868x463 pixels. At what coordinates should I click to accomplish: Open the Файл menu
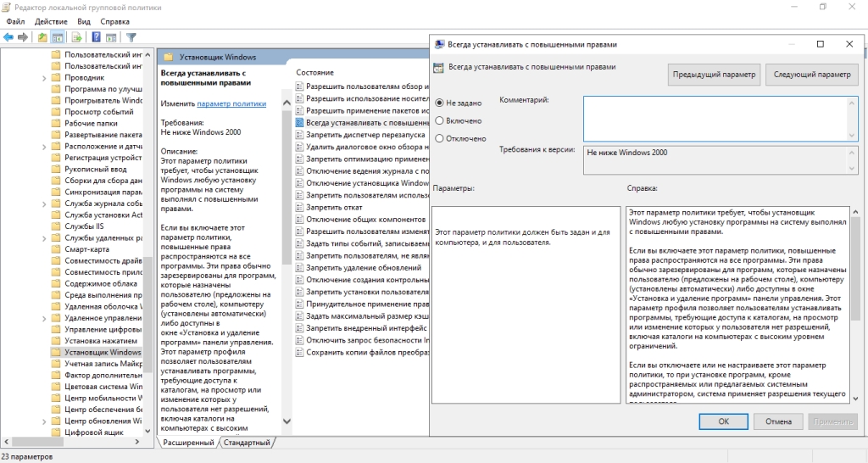click(x=15, y=21)
